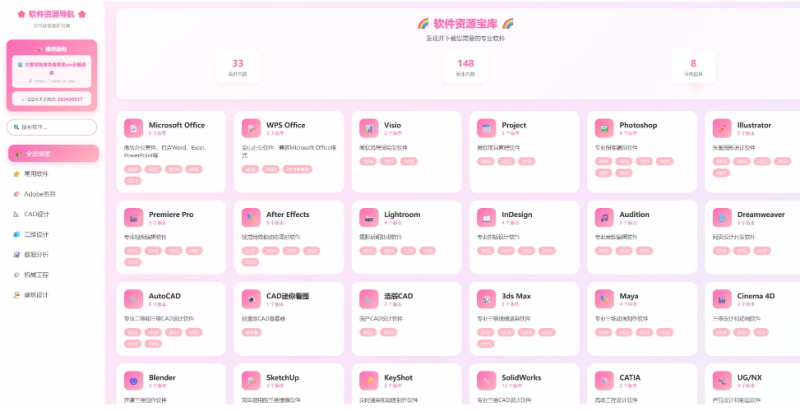
Task: Select the 机械工程 sidebar category
Action: coord(53,275)
